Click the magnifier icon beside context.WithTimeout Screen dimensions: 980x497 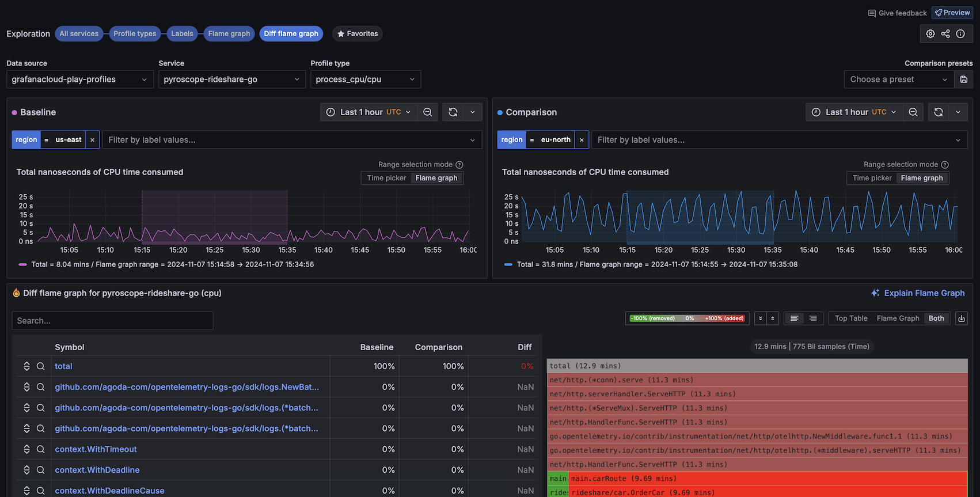click(41, 449)
